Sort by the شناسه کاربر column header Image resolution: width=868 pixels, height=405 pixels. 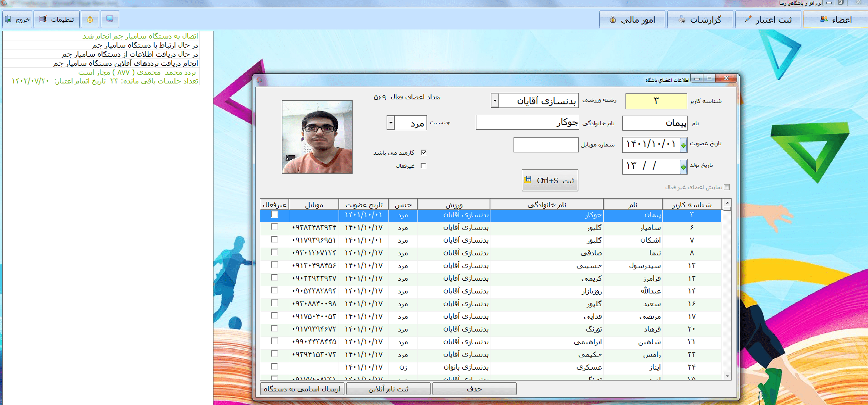(x=692, y=205)
